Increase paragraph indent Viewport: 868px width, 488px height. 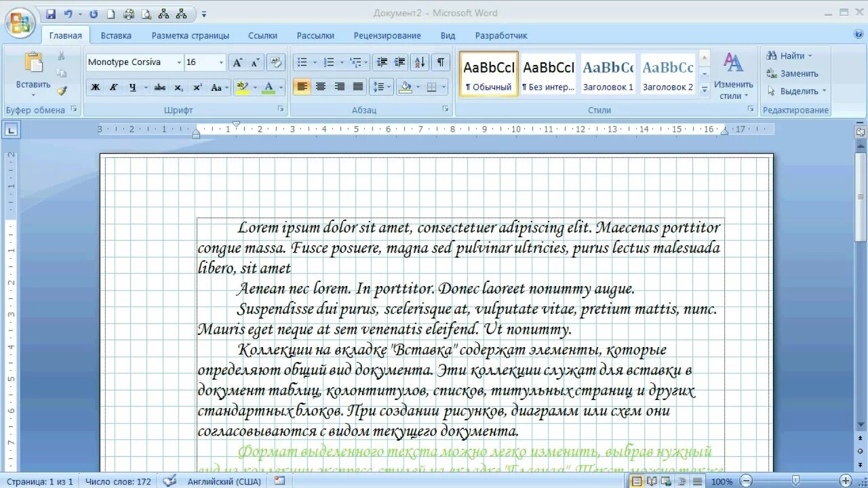point(400,62)
